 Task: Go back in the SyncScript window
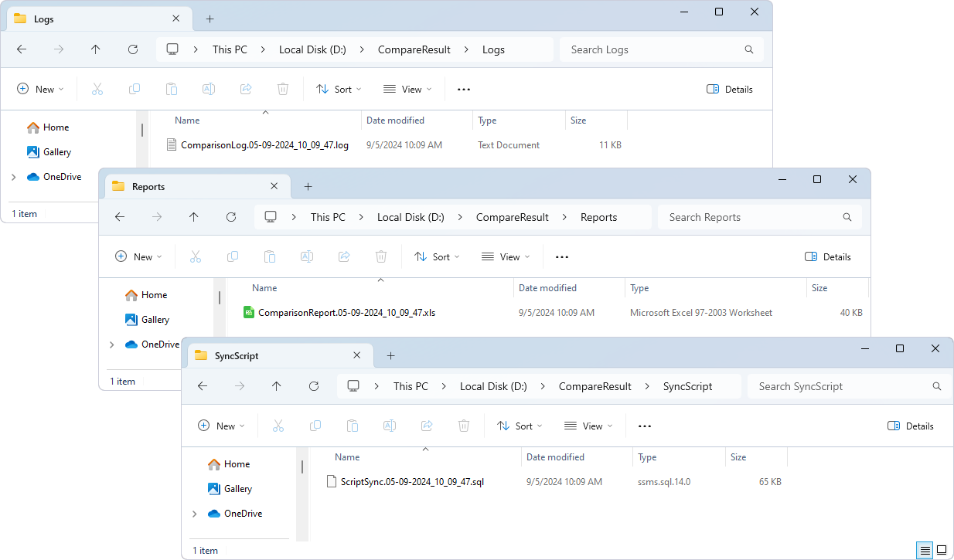coord(203,386)
